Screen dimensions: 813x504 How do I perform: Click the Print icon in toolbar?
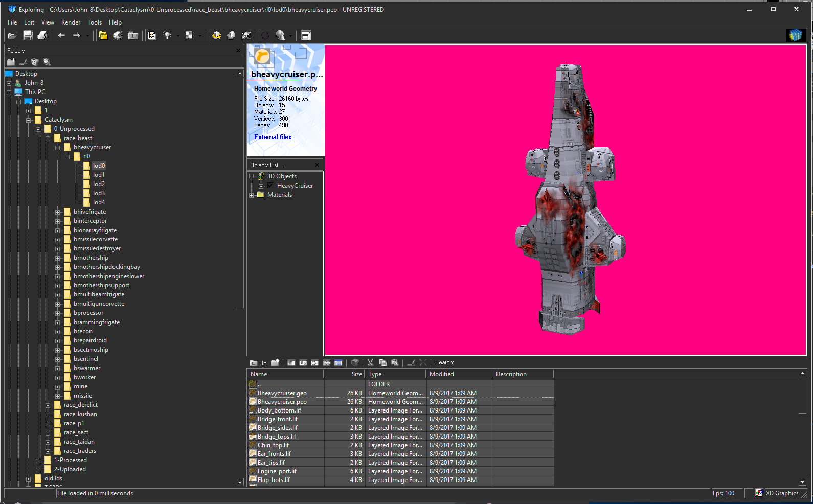point(42,35)
